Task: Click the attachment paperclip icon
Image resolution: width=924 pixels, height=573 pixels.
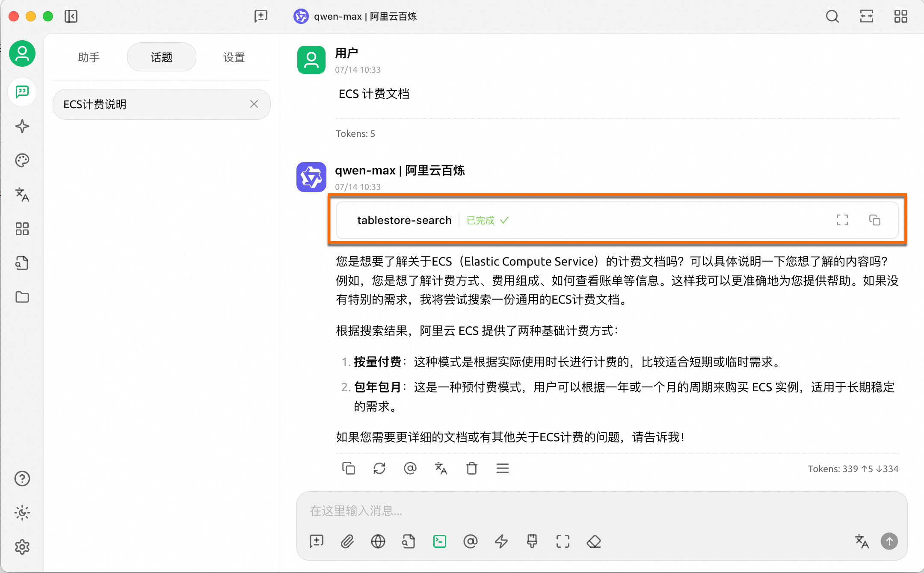Action: (x=347, y=541)
